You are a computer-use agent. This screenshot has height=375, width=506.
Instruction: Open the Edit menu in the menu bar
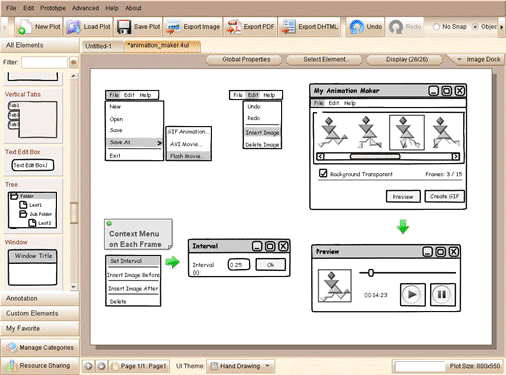tap(29, 8)
